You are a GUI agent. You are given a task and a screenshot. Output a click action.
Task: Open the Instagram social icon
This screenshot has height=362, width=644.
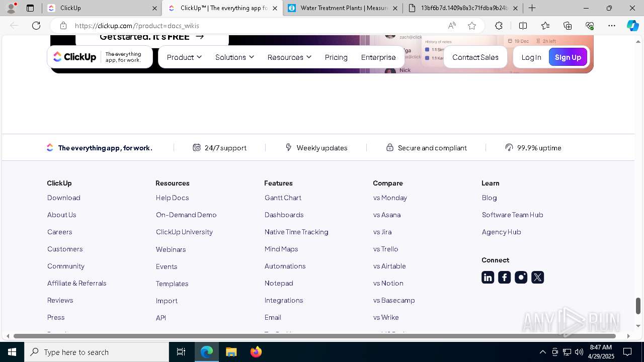(521, 278)
